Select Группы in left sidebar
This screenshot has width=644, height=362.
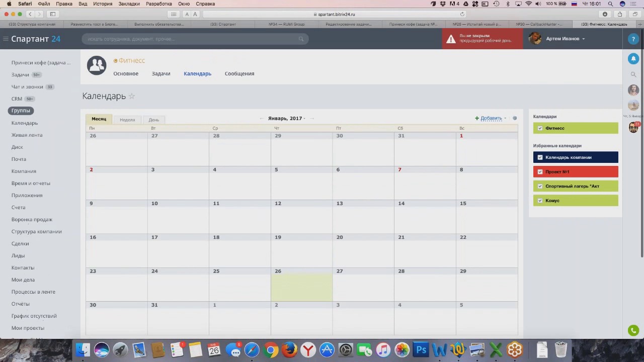21,111
